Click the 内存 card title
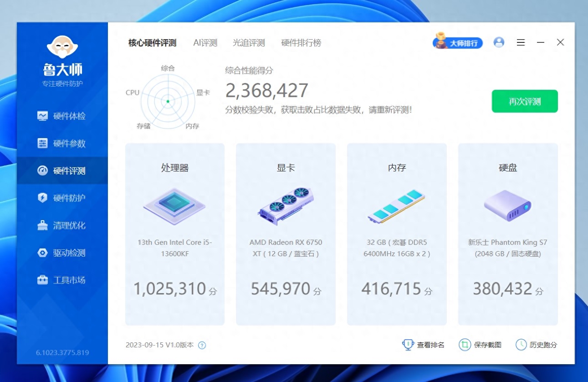Viewport: 588px width, 382px height. click(397, 168)
